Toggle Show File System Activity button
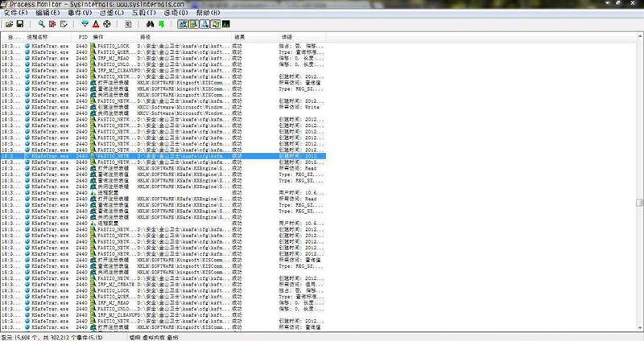 [x=193, y=24]
